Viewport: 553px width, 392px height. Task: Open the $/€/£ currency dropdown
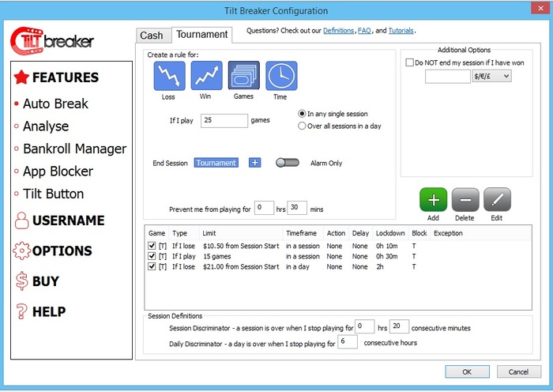click(491, 76)
